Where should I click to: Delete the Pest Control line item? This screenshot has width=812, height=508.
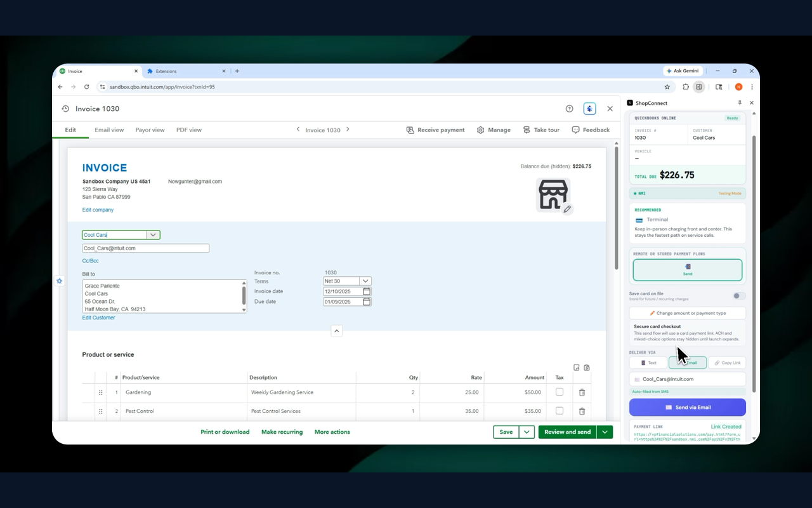point(582,411)
